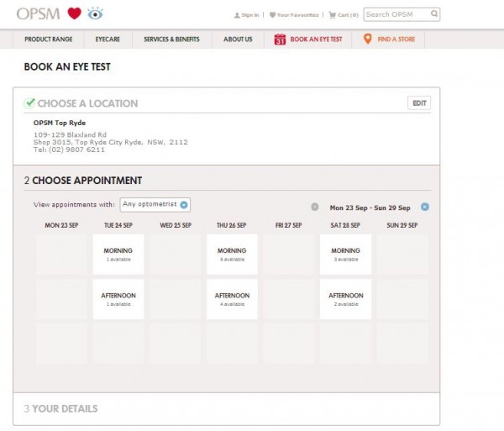Click the Mon 23 Sep - Sun 29 Sep label
This screenshot has height=431, width=504.
370,208
